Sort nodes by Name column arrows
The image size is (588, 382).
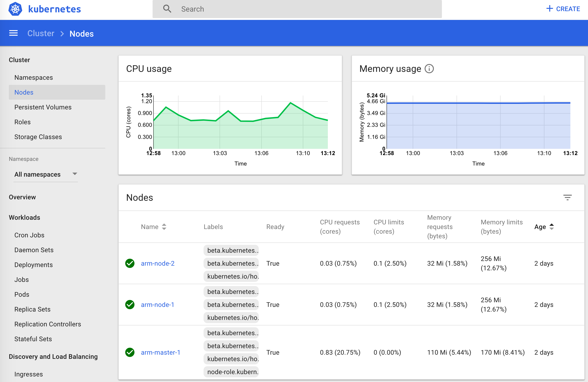pos(164,227)
